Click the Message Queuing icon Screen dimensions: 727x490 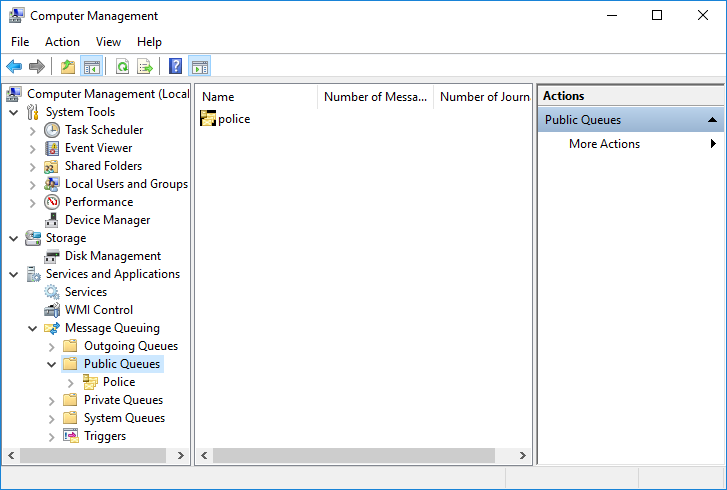(51, 328)
